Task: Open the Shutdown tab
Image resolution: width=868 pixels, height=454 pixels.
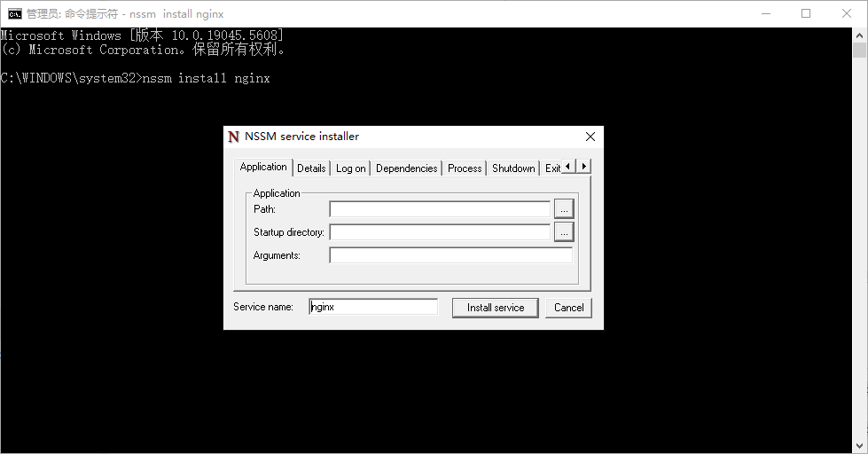Action: 513,168
